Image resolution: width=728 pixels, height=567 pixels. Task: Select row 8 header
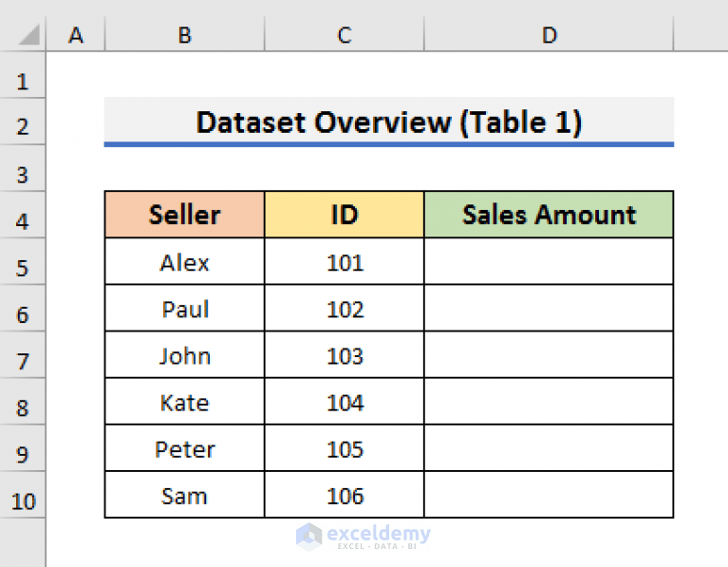[x=23, y=401]
